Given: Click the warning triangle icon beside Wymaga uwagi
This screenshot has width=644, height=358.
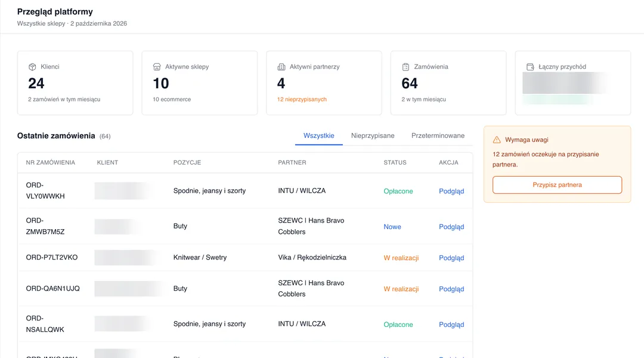Looking at the screenshot, I should point(497,140).
